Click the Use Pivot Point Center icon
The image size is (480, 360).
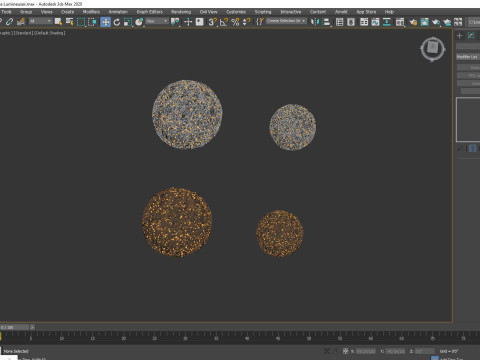coord(175,22)
